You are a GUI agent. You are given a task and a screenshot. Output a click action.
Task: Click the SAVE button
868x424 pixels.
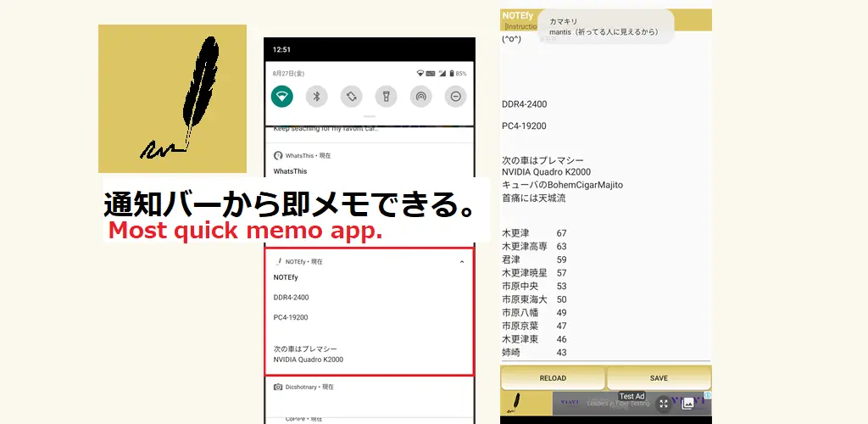click(x=659, y=378)
